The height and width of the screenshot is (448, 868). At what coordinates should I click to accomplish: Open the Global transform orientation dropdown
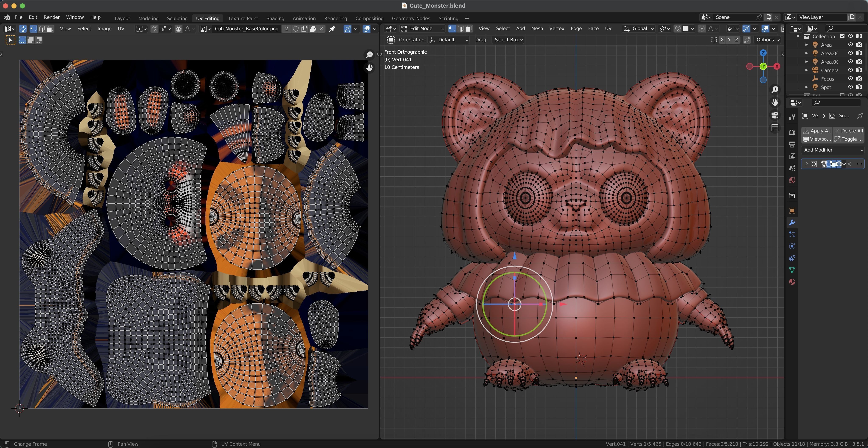[639, 29]
